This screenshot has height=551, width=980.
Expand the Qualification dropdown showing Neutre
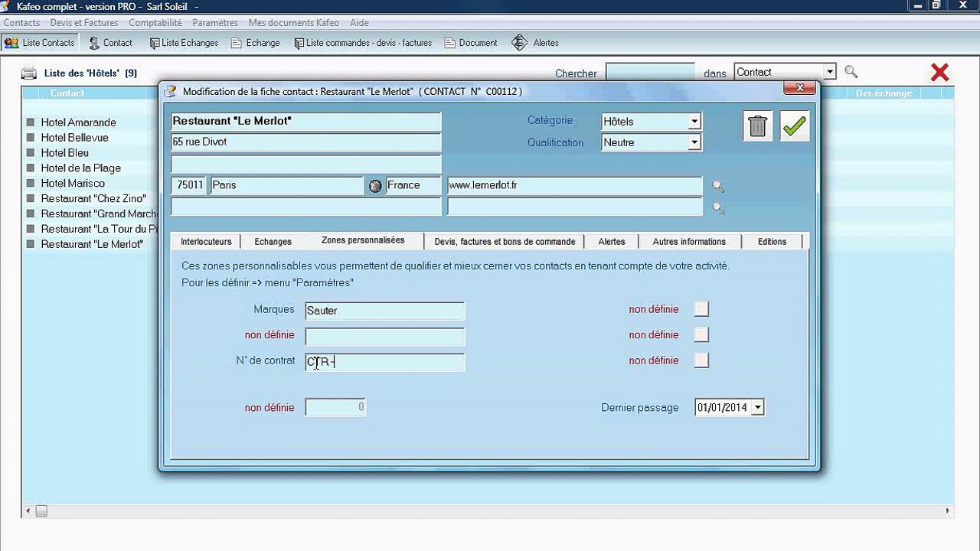pyautogui.click(x=694, y=142)
